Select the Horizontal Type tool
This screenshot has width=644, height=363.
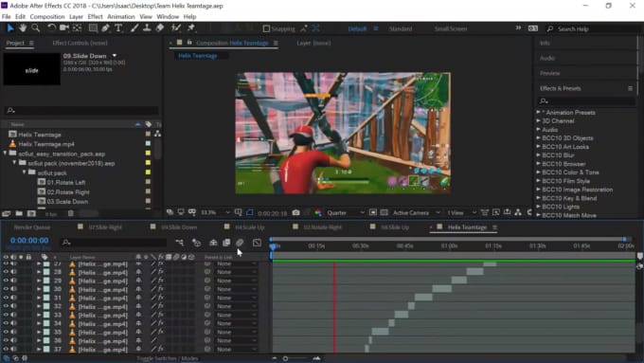[118, 27]
